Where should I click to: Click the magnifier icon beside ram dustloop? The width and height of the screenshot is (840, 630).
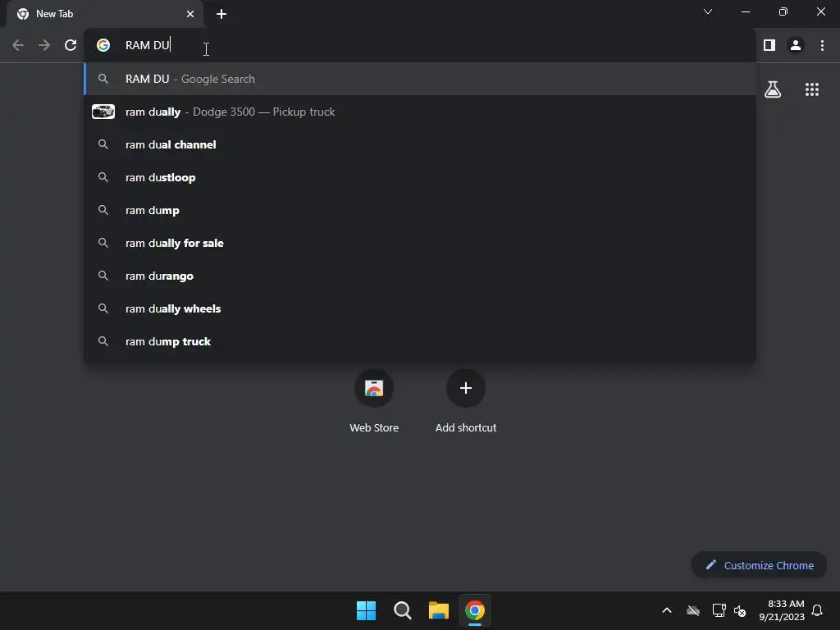click(x=103, y=177)
